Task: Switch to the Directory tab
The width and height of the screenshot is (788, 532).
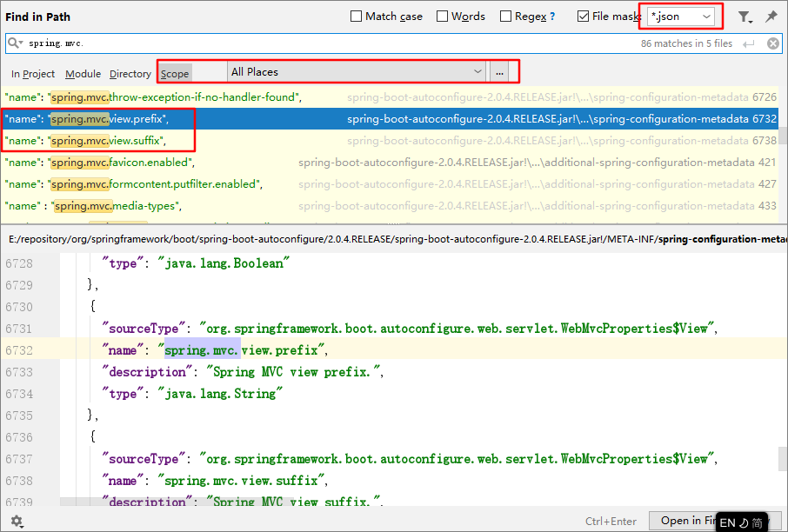Action: click(x=130, y=74)
